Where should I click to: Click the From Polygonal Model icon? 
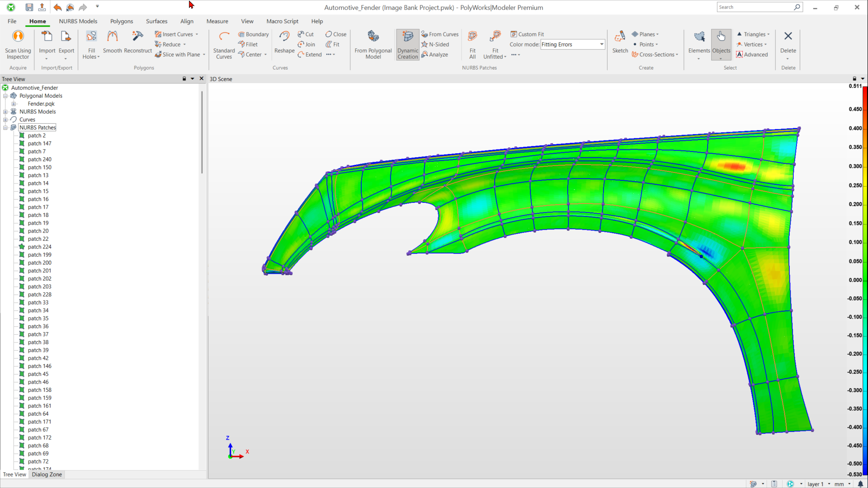pos(373,37)
